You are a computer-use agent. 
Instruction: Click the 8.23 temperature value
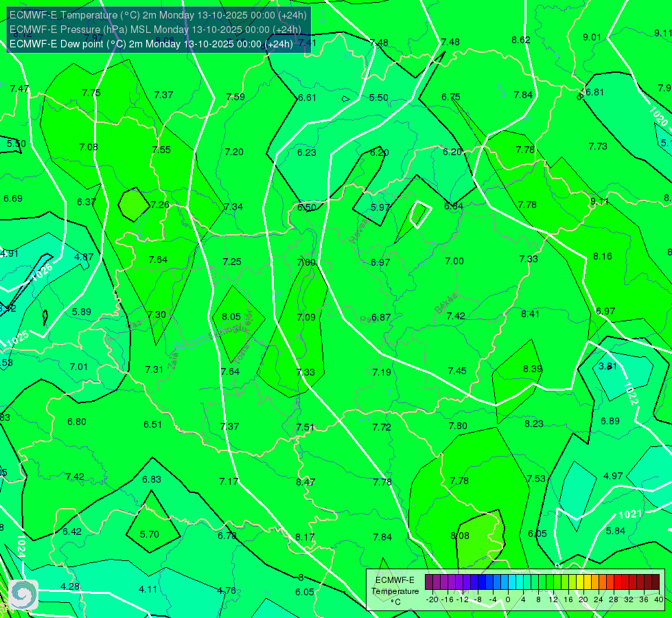click(534, 424)
